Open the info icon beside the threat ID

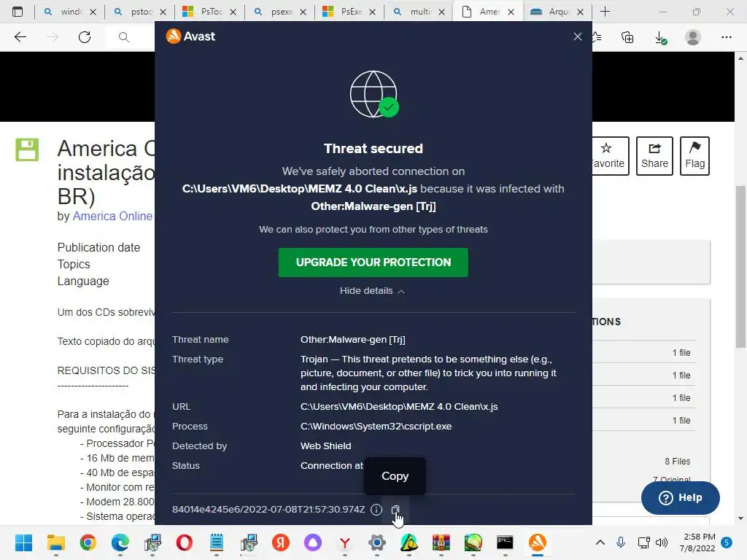click(x=376, y=510)
